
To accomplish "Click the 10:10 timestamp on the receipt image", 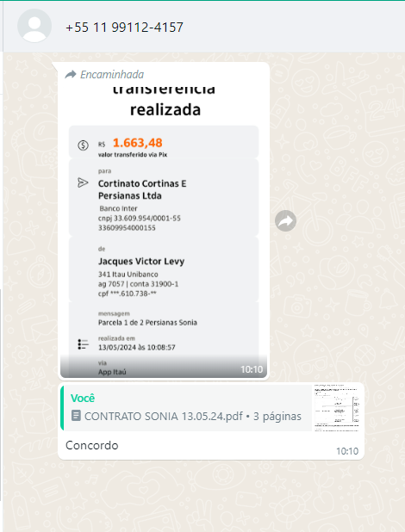I will pos(252,369).
